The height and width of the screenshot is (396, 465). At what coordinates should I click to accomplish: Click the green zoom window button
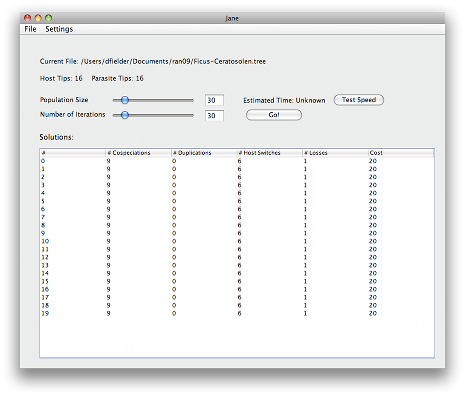[49, 18]
